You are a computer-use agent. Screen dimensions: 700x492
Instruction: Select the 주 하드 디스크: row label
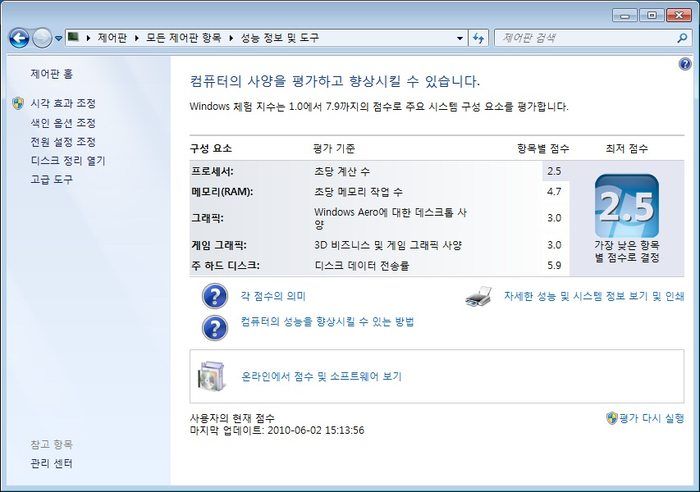[x=225, y=266]
